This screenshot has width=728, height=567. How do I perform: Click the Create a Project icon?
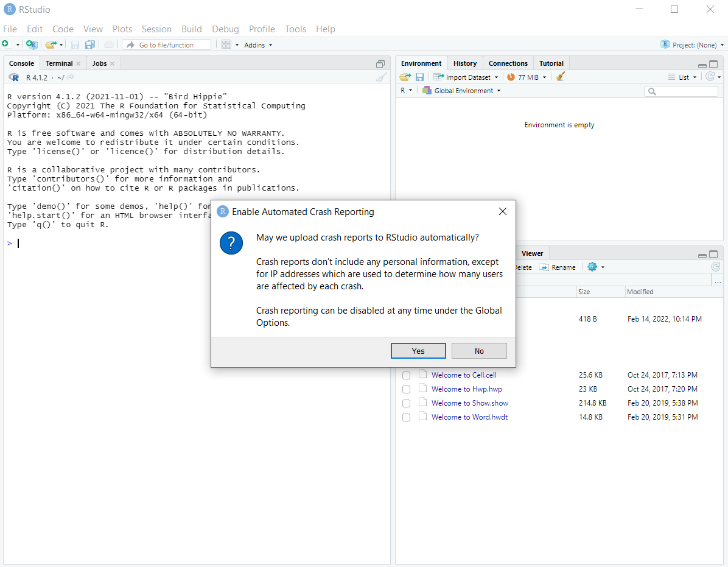coord(31,44)
